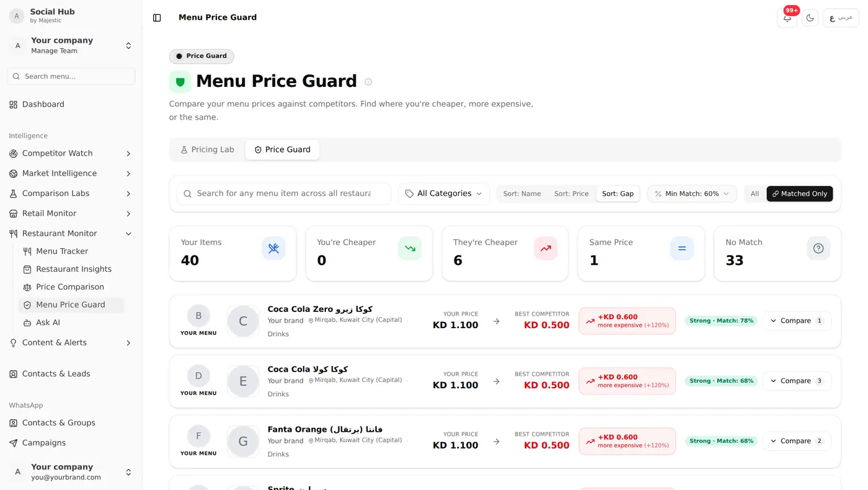This screenshot has width=868, height=490.
Task: Show All items filter
Action: (755, 194)
